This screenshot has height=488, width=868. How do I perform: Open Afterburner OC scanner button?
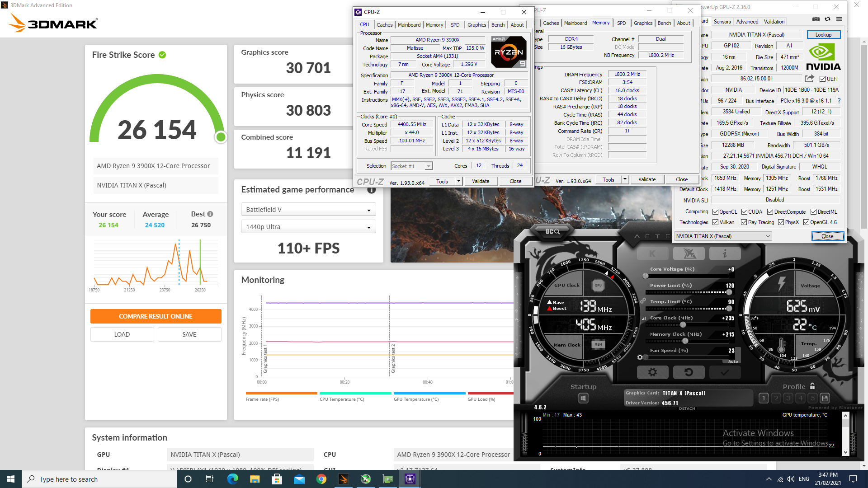[553, 231]
